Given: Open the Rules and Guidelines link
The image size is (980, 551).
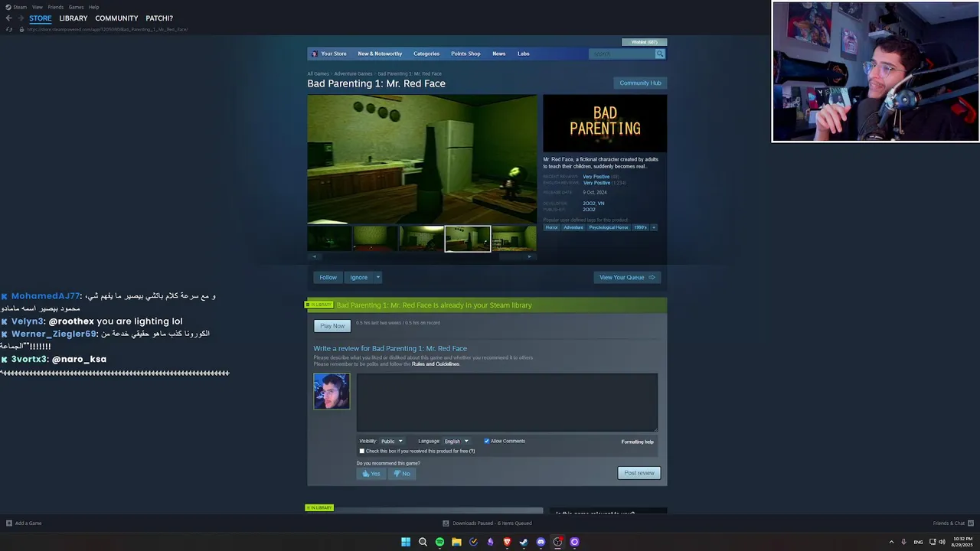Looking at the screenshot, I should [x=436, y=364].
